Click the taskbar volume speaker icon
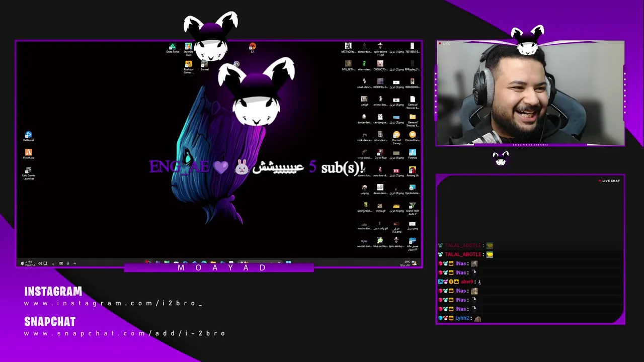This screenshot has width=644, height=362. tap(40, 263)
